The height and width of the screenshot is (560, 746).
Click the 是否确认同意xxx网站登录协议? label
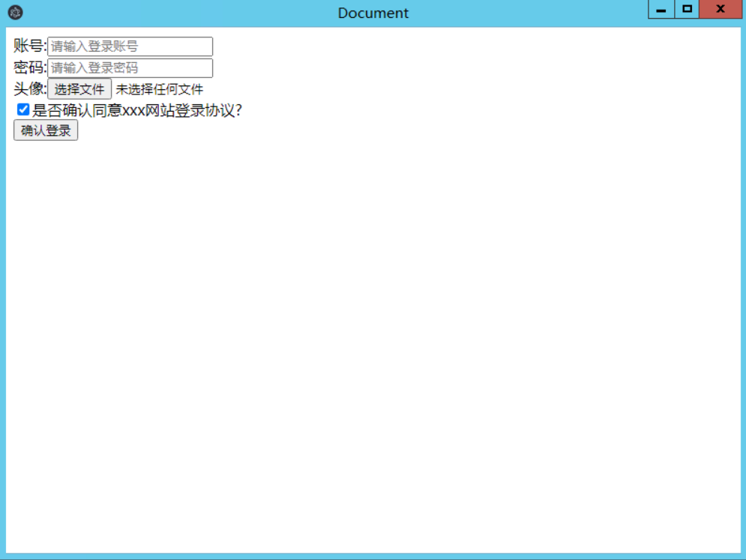[x=137, y=110]
